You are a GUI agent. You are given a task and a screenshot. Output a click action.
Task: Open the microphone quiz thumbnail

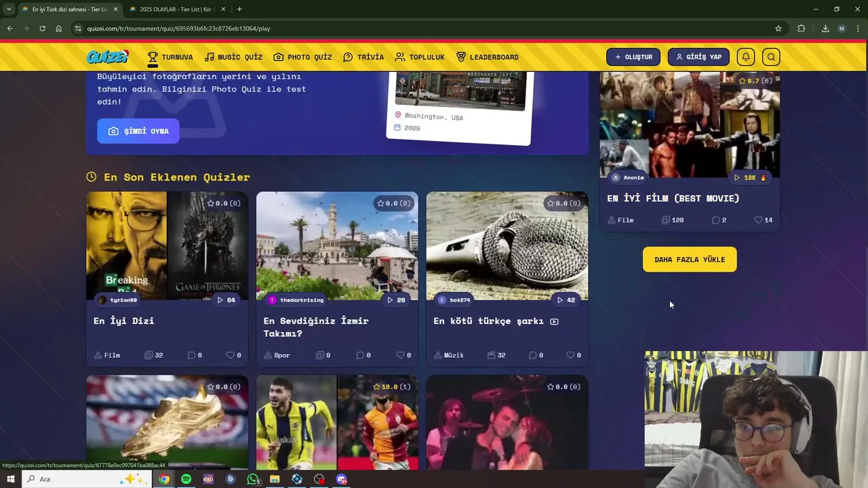[x=507, y=245]
